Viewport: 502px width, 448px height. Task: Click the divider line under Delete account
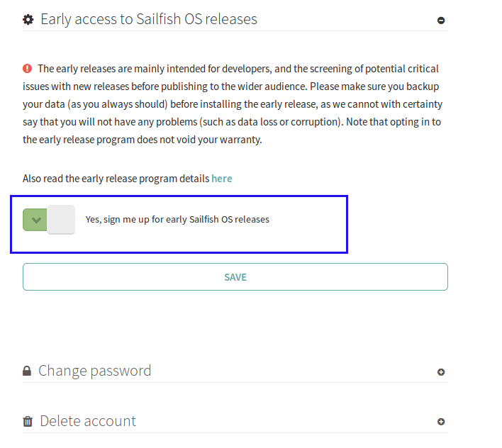coord(235,432)
